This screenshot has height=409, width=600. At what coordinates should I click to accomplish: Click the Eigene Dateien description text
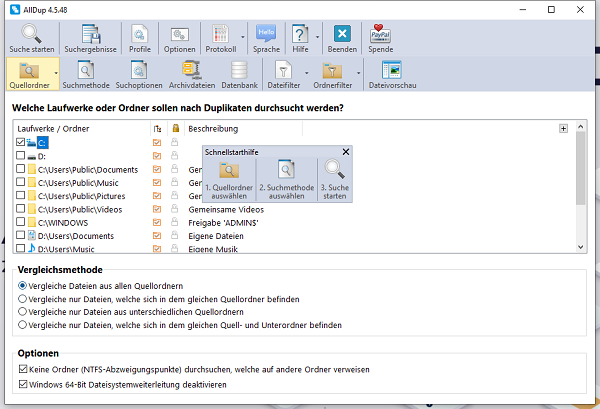[x=216, y=236]
